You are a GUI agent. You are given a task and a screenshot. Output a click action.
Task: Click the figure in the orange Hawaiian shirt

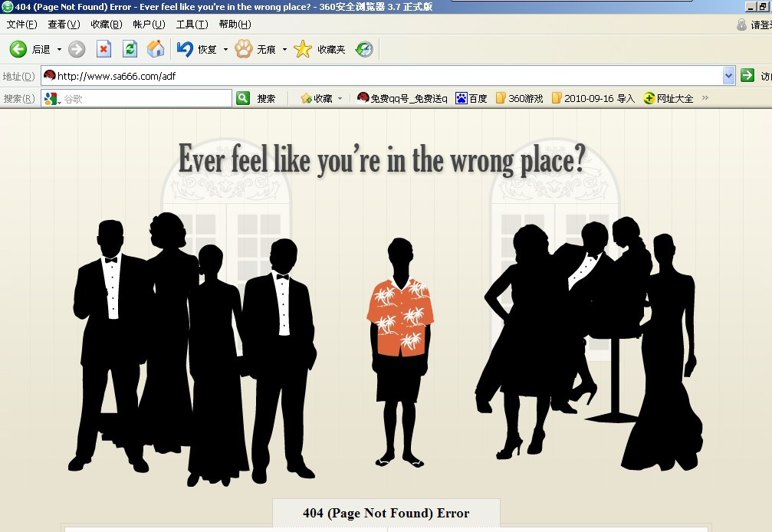click(400, 352)
